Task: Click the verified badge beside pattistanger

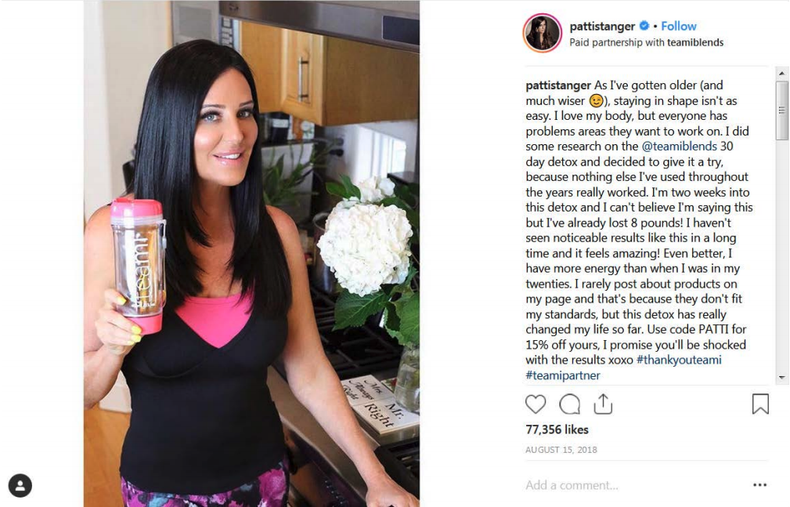Action: 644,26
